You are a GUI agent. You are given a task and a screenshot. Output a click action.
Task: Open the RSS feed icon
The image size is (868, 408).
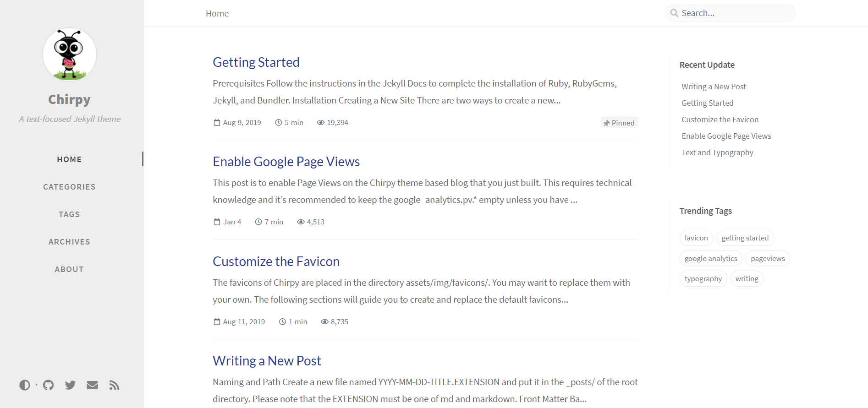tap(114, 385)
